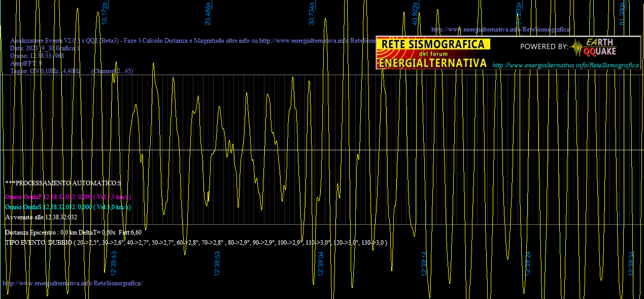The image size is (644, 299).
Task: Click the 12:38:43 clock label
Action: click(114, 263)
